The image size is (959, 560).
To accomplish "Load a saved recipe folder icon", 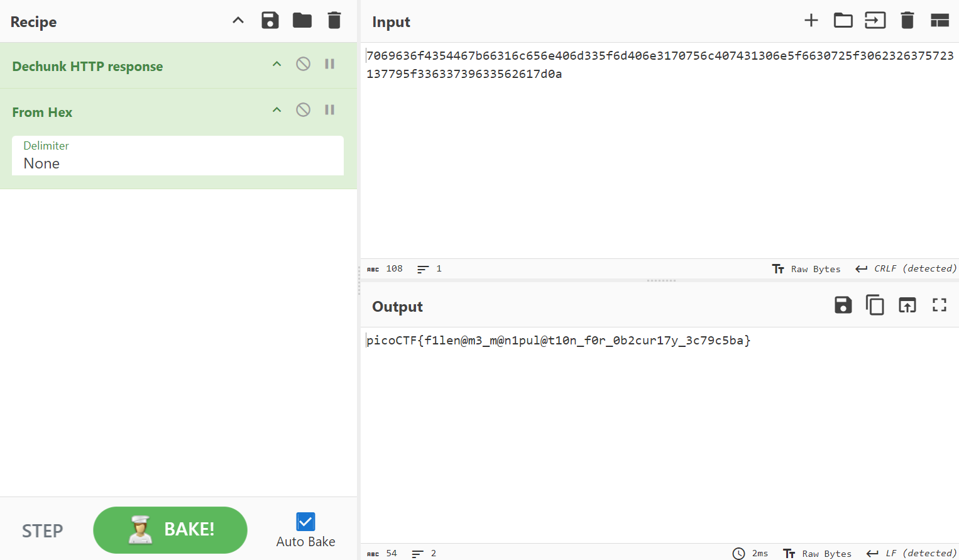I will pyautogui.click(x=302, y=21).
